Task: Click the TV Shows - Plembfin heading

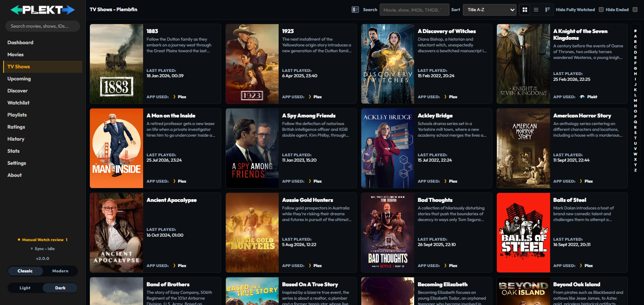Action: (x=114, y=9)
